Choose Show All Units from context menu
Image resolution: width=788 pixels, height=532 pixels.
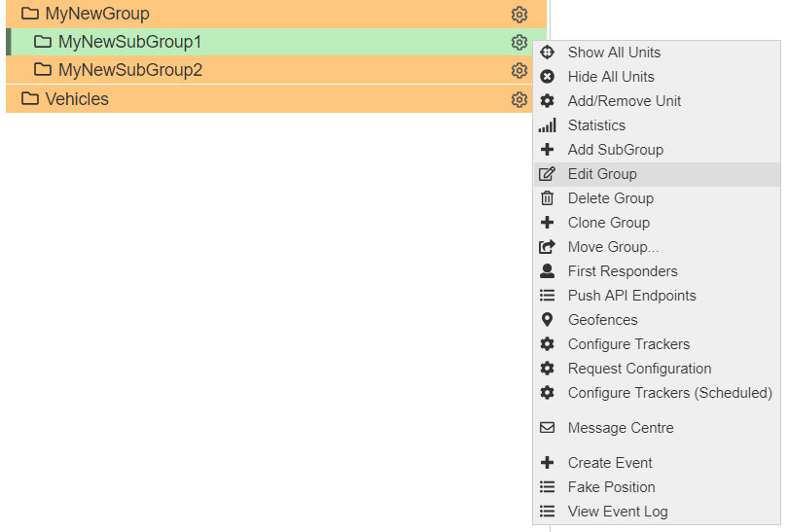click(657, 53)
